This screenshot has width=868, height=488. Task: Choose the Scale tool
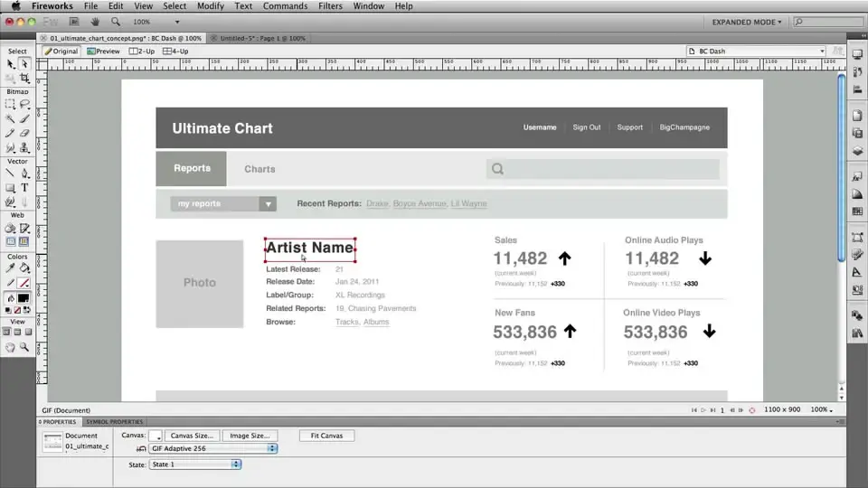[11, 78]
